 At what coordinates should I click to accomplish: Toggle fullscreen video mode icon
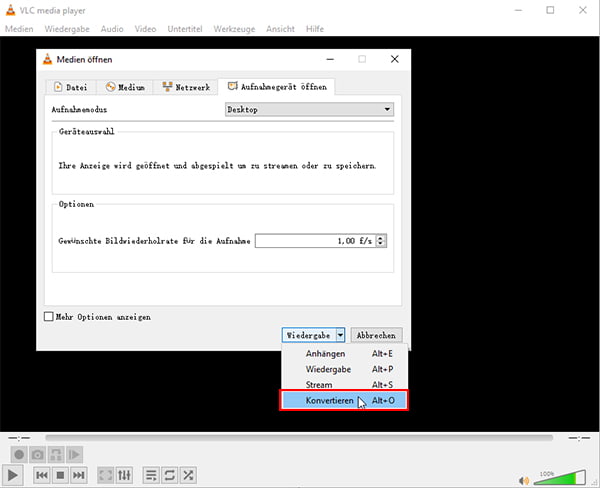tap(105, 475)
